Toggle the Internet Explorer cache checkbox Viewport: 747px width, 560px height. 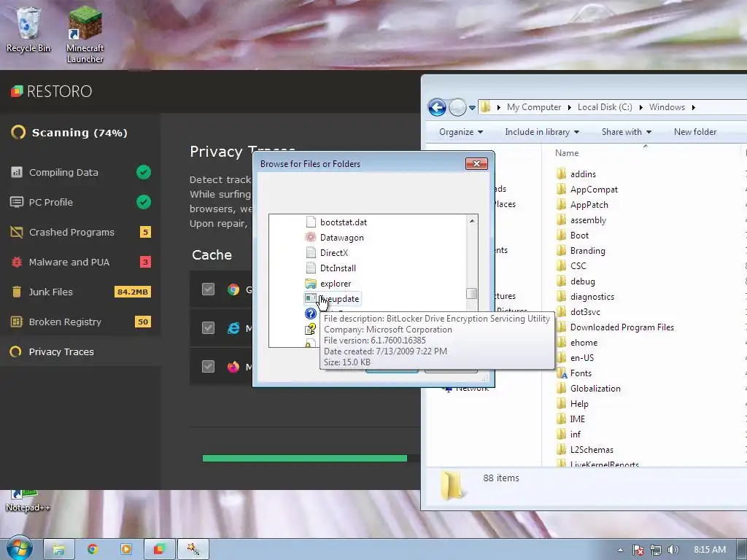[208, 327]
